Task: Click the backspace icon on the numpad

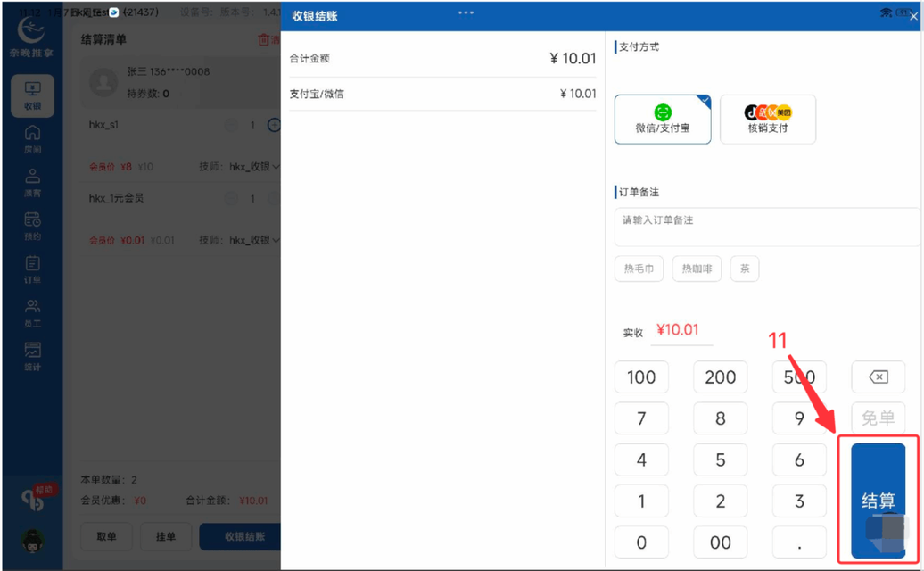Action: point(878,377)
